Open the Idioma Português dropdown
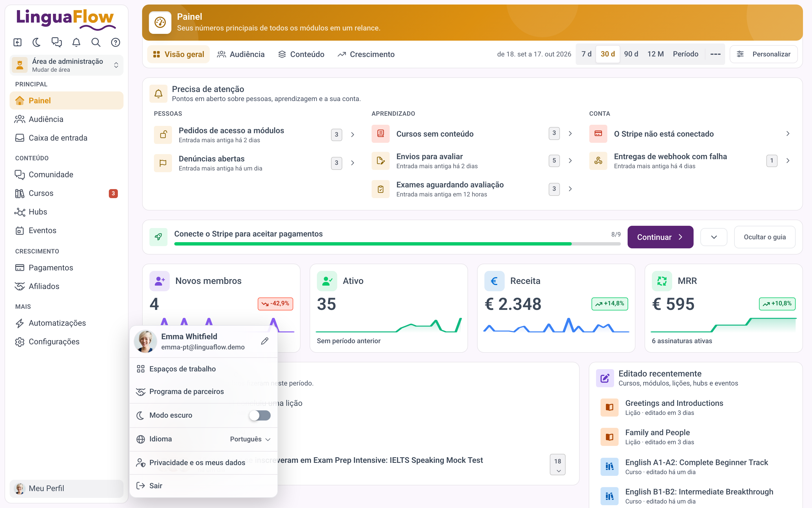Image resolution: width=812 pixels, height=508 pixels. coord(250,439)
